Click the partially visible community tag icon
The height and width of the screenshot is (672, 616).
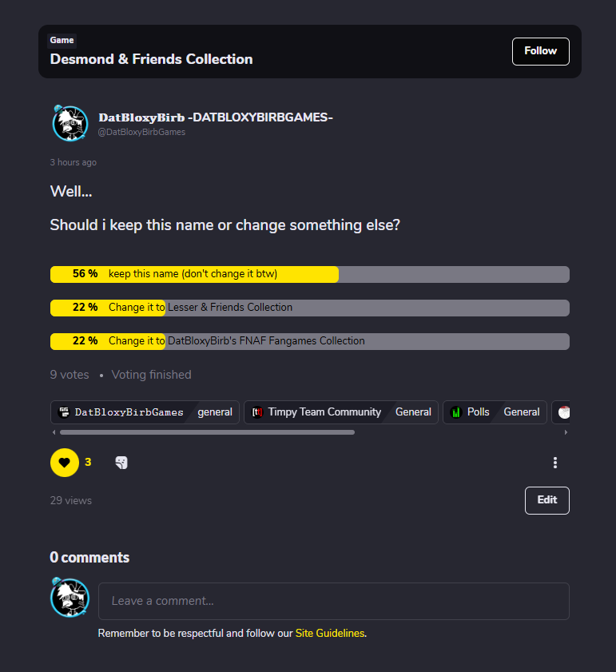click(x=563, y=412)
